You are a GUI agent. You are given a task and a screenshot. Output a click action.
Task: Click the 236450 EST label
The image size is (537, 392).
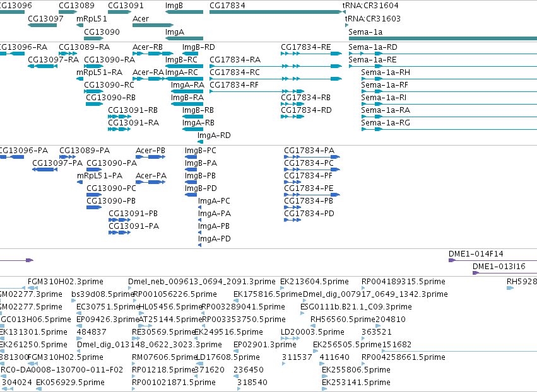pyautogui.click(x=249, y=370)
